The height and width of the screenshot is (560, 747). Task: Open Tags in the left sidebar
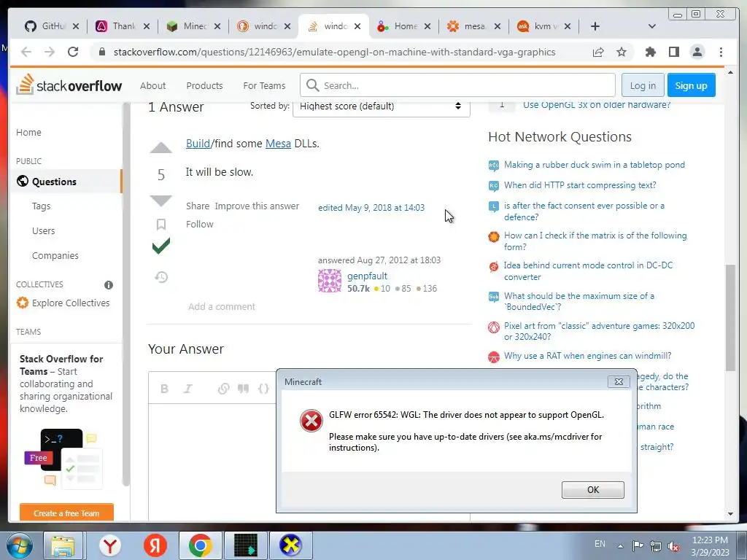[41, 206]
